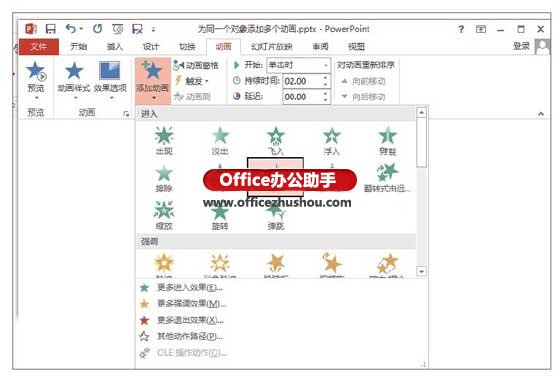This screenshot has width=560, height=379.
Task: Click 动画刷 (Animation Painter)
Action: pos(192,96)
